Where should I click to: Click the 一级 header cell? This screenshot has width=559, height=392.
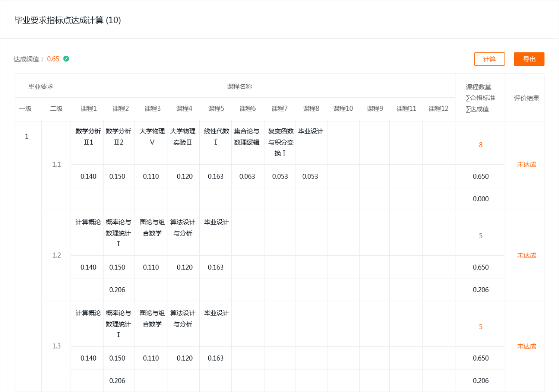(25, 108)
